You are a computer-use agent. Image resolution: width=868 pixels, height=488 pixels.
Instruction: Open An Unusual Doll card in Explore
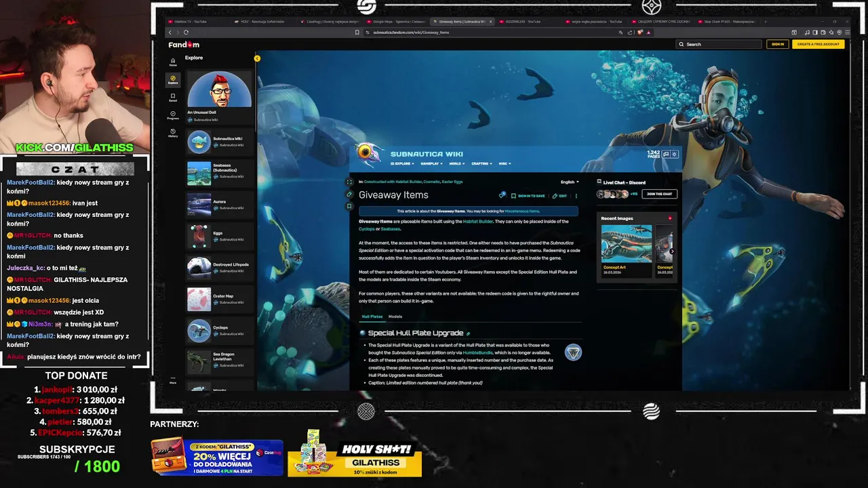tap(219, 97)
